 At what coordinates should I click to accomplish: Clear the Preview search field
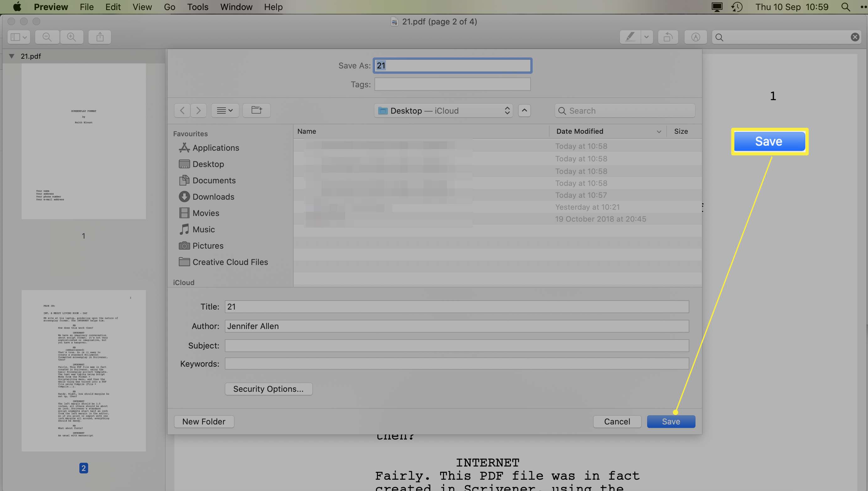(x=855, y=37)
